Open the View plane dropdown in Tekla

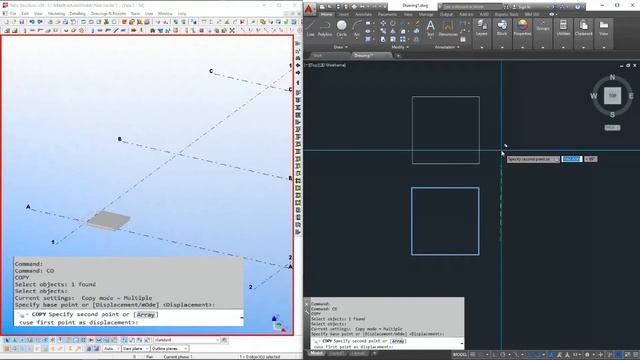135,349
